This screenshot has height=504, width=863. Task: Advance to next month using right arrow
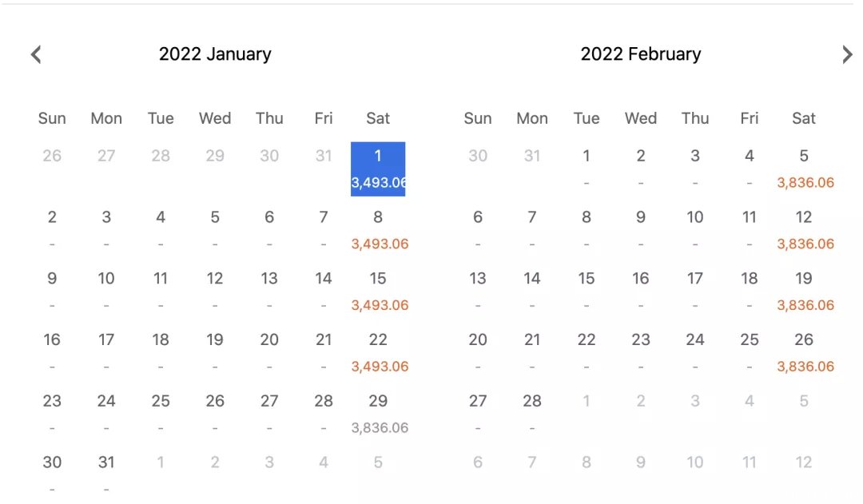[x=847, y=54]
